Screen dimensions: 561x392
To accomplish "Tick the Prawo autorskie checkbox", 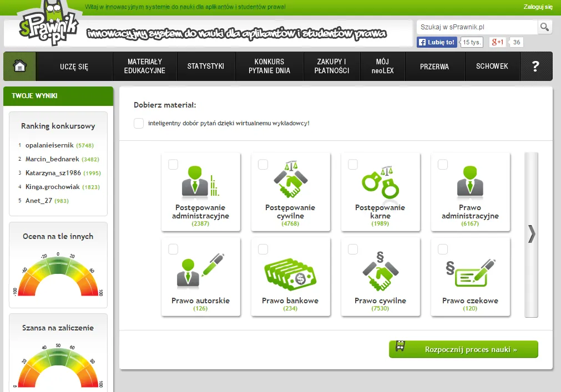I will 173,249.
